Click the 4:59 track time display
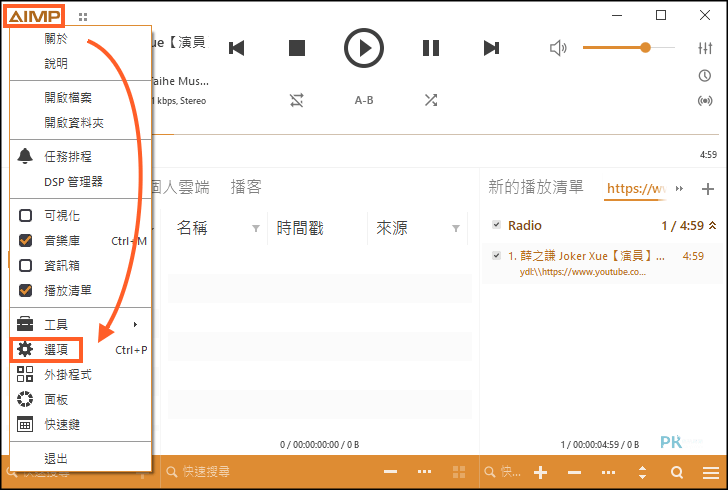The width and height of the screenshot is (728, 490). tap(708, 155)
